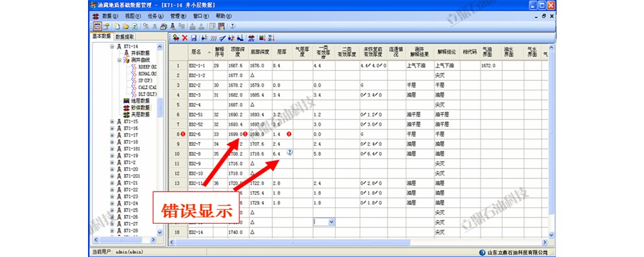Click the red X delete icon
The height and width of the screenshot is (257, 644).
click(x=185, y=38)
